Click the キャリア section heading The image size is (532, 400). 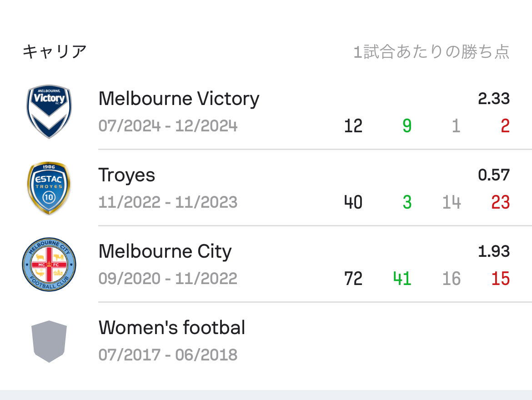[x=55, y=52]
